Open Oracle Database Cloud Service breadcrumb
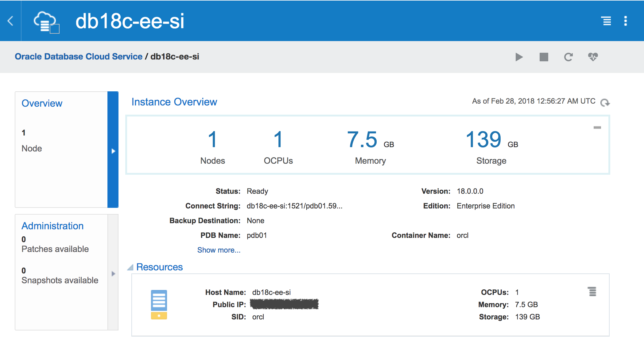644x347 pixels. tap(79, 56)
